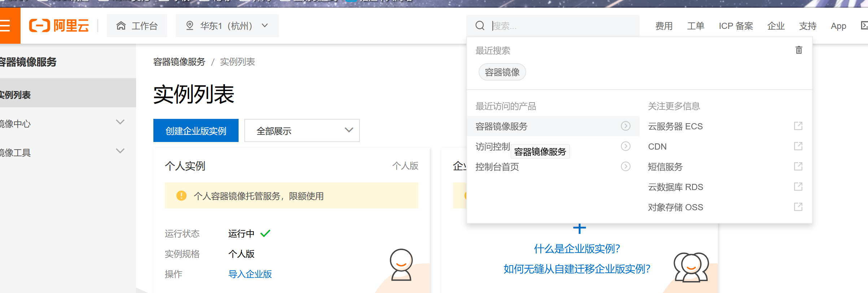Open 支持 in top navigation
The height and width of the screenshot is (293, 868).
(808, 26)
